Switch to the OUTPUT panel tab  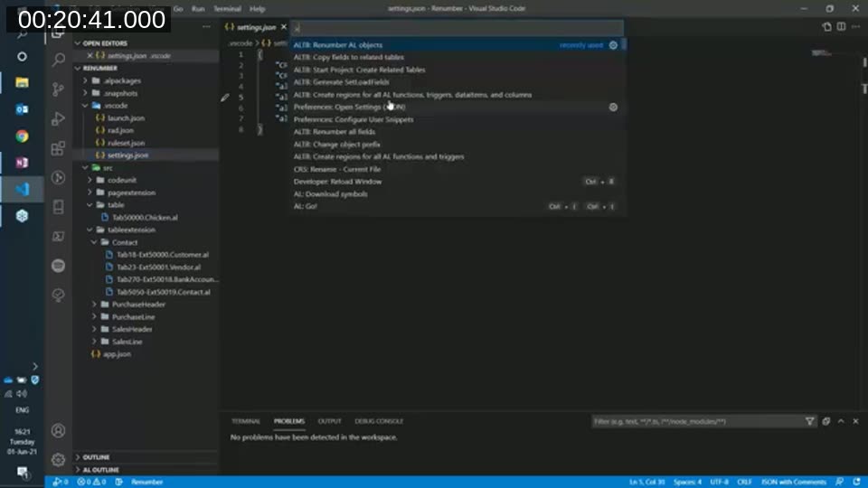point(329,421)
